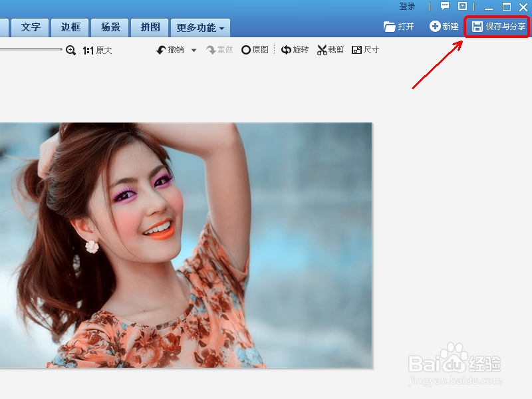Open the 文字 tab
Viewport: 532px width, 399px height.
point(30,27)
